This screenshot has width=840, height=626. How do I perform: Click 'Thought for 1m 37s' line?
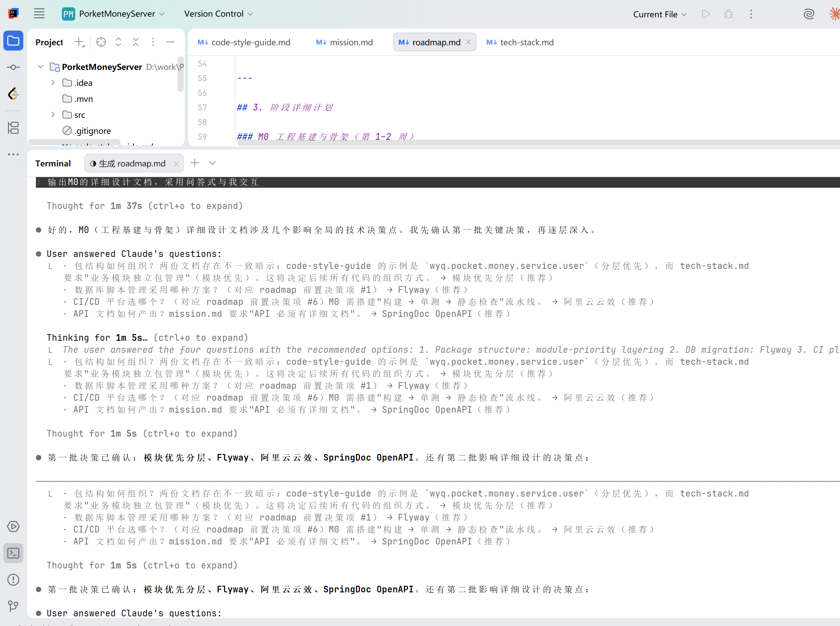pos(145,206)
